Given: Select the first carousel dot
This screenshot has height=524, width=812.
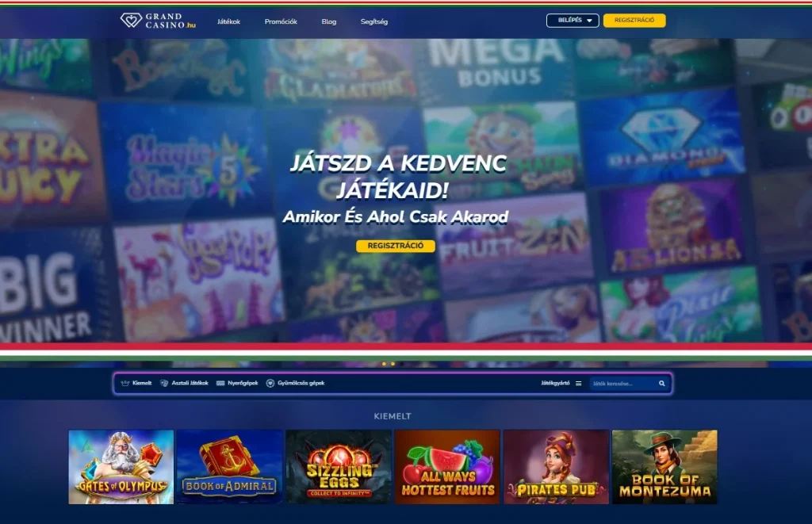Looking at the screenshot, I should coord(384,364).
